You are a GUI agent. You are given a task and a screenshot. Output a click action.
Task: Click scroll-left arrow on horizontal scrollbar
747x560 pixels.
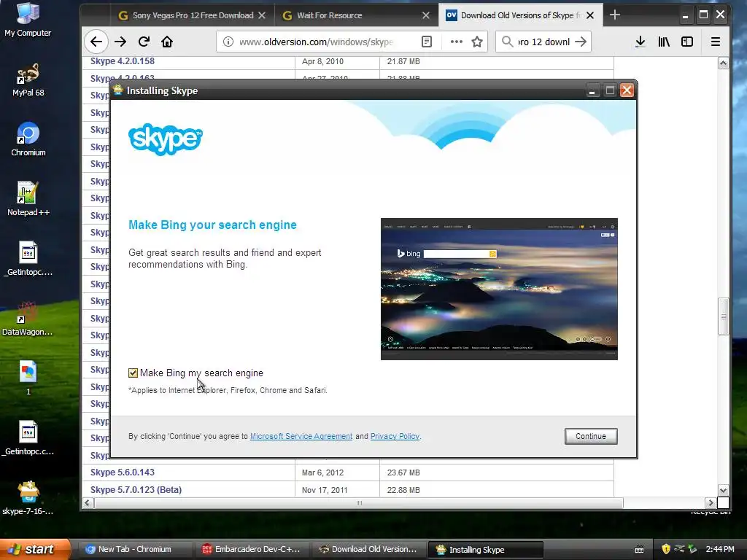[x=88, y=503]
